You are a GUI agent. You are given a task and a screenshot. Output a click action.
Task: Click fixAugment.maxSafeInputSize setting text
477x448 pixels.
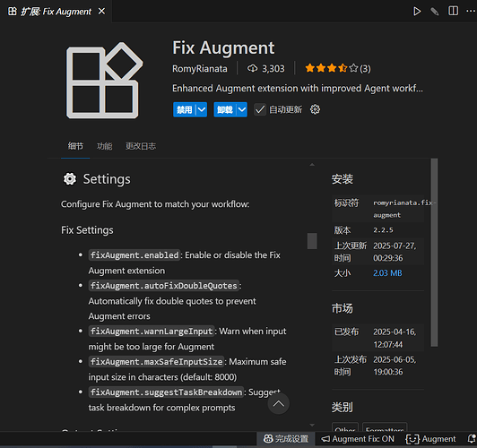pos(156,362)
